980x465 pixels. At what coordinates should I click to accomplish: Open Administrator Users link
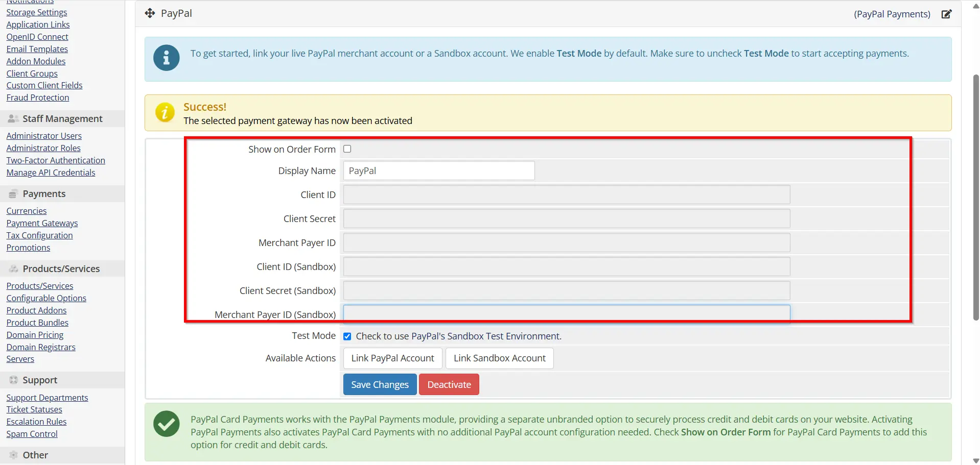pyautogui.click(x=44, y=136)
